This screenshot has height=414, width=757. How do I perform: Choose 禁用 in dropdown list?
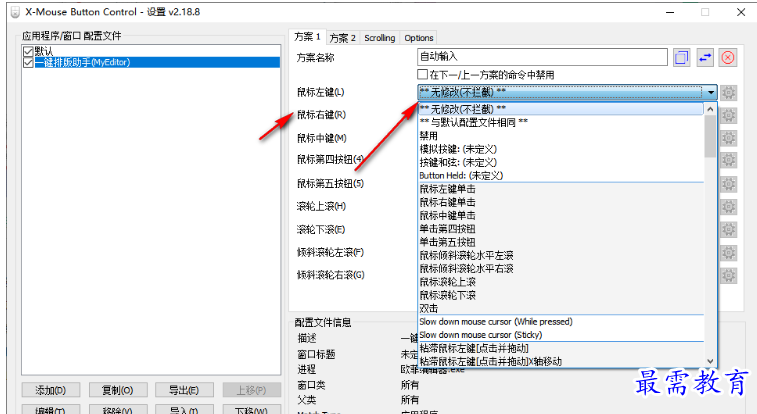[561, 136]
